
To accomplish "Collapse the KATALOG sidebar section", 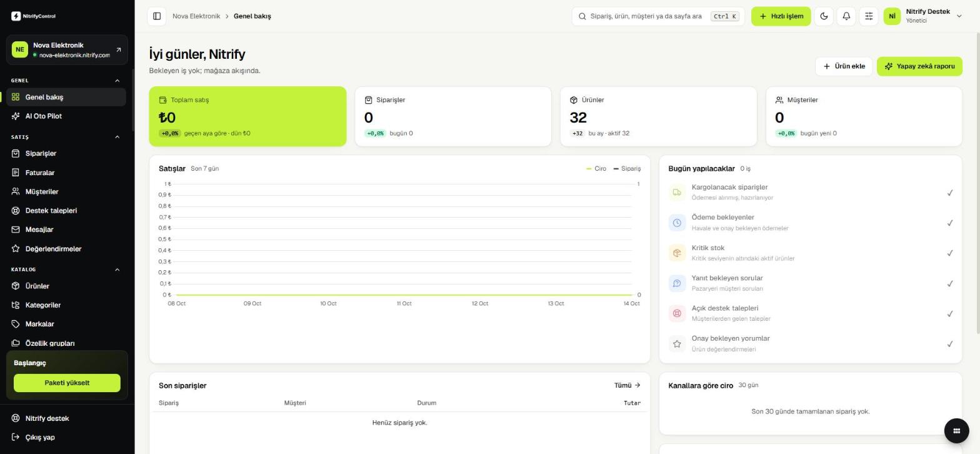I will coord(117,270).
